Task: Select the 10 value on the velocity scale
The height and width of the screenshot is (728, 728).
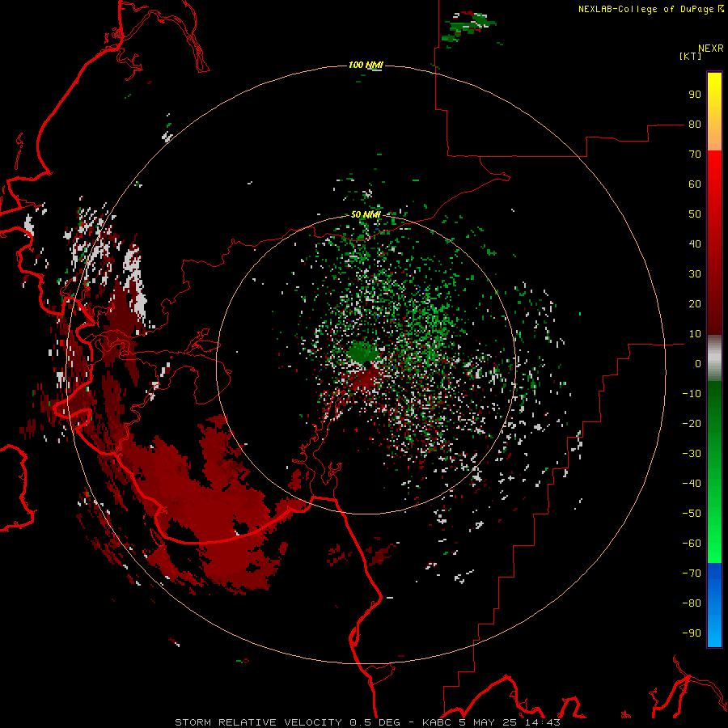Action: [x=695, y=334]
